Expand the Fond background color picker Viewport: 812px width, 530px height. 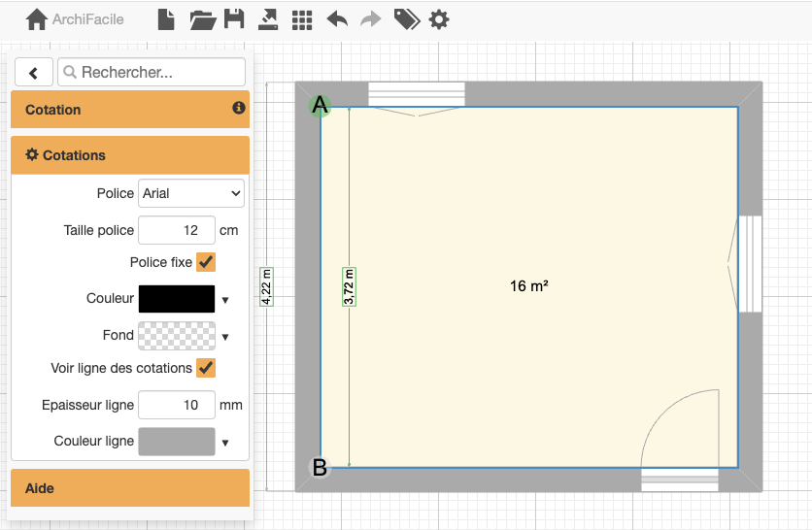(x=225, y=337)
